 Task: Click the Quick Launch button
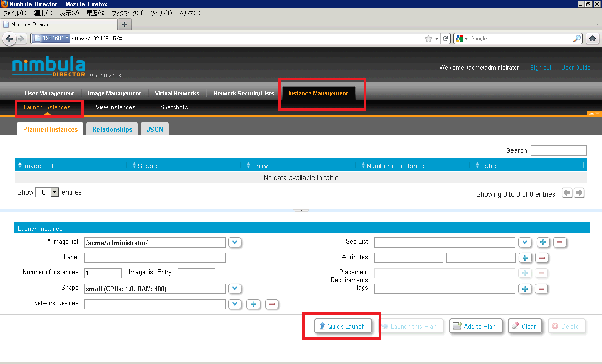tap(342, 326)
